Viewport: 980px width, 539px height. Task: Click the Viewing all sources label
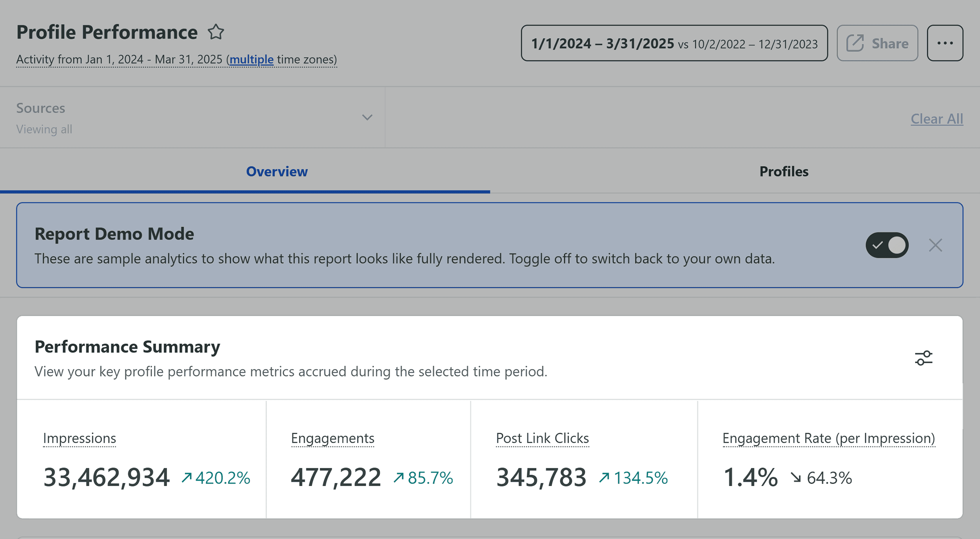pos(44,129)
